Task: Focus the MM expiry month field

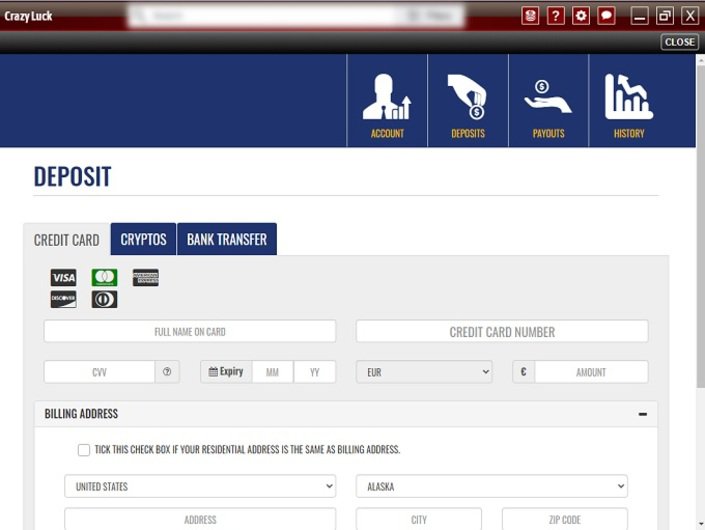Action: pos(272,372)
